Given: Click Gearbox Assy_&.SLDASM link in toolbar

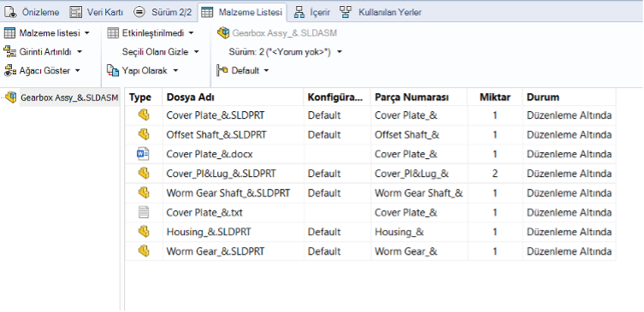Looking at the screenshot, I should pyautogui.click(x=285, y=32).
